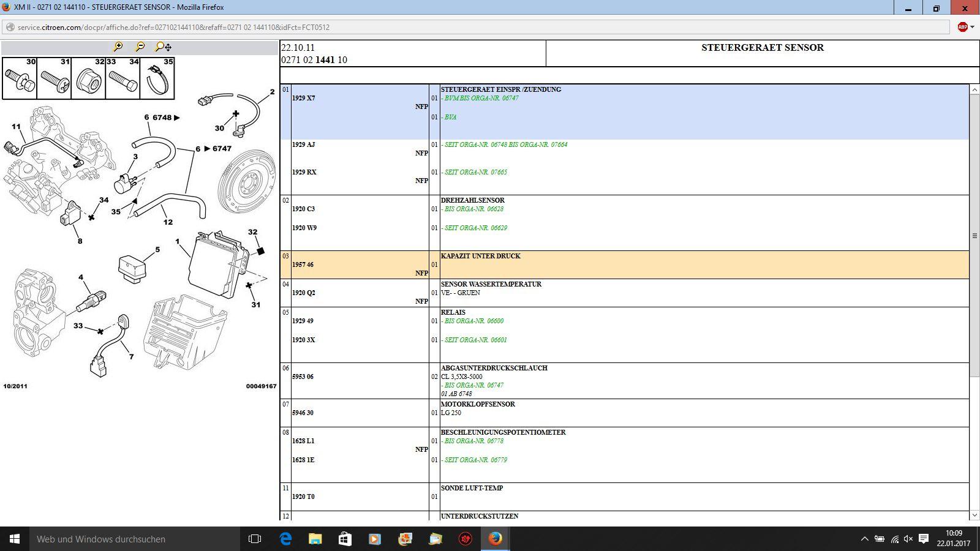Select nut thumbnail number 32
The height and width of the screenshot is (551, 980).
(x=88, y=78)
